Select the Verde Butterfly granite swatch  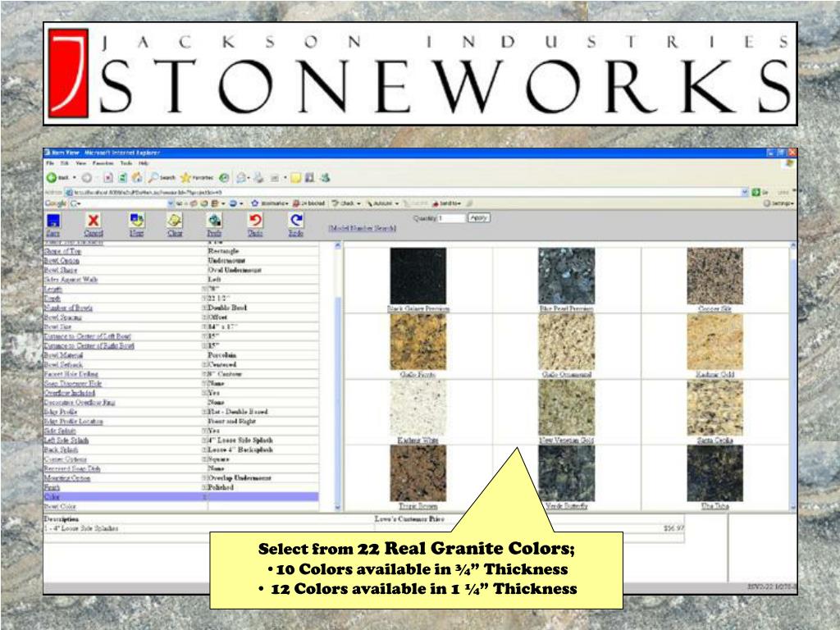point(566,473)
